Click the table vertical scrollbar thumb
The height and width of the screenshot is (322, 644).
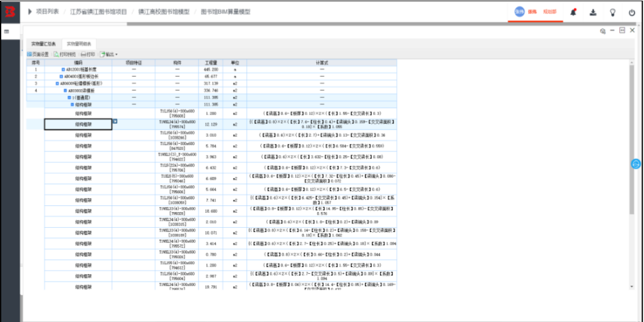coord(632,138)
